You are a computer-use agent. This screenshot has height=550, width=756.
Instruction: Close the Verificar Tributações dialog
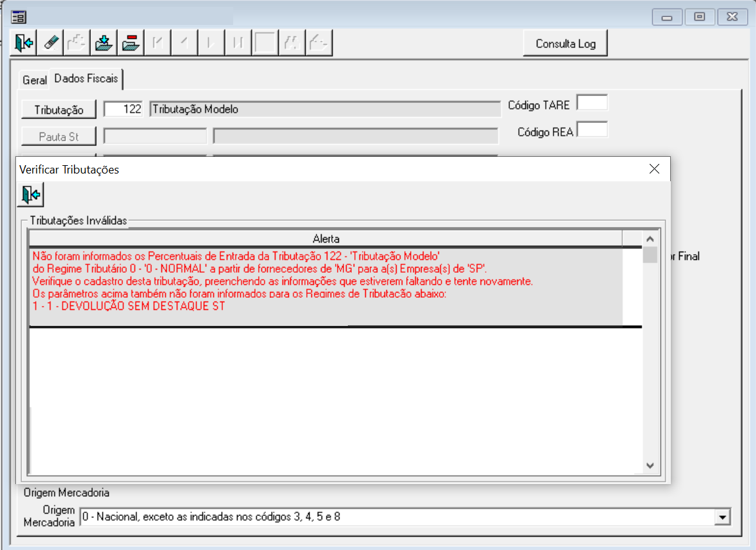pyautogui.click(x=654, y=168)
